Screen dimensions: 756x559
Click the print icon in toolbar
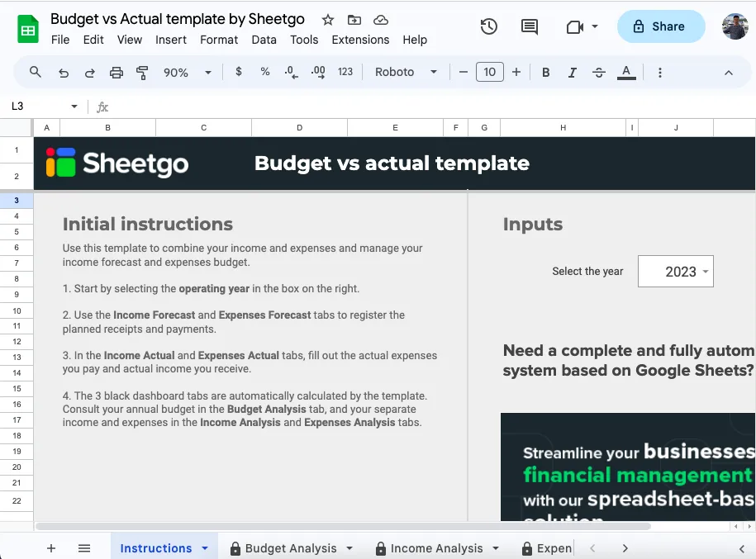tap(116, 73)
